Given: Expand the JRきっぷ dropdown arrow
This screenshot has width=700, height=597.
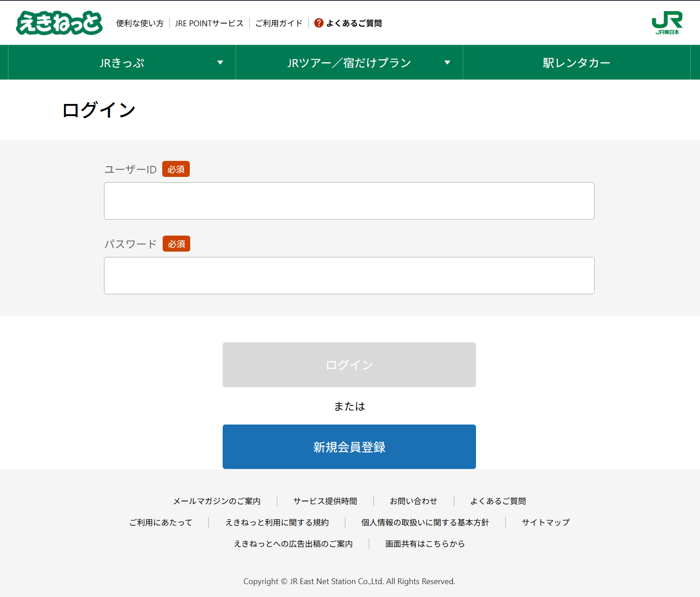Looking at the screenshot, I should tap(220, 63).
